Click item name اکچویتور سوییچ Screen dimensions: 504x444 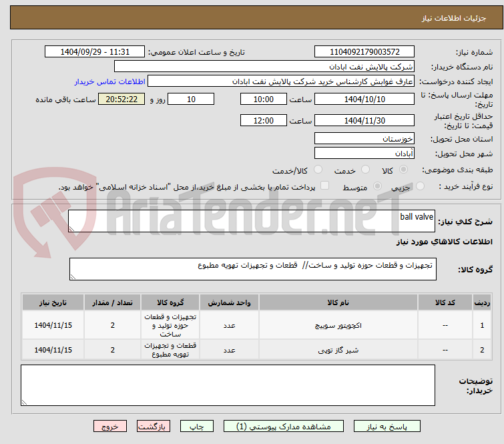coord(338,326)
